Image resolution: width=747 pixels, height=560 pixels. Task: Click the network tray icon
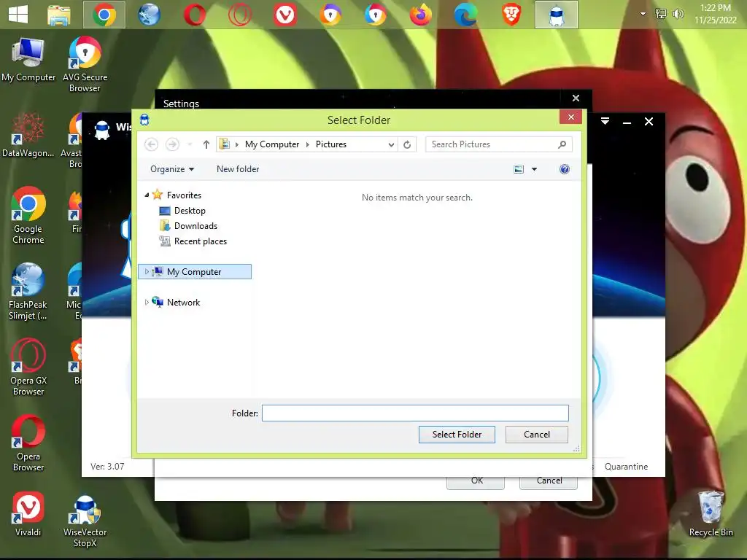[661, 14]
